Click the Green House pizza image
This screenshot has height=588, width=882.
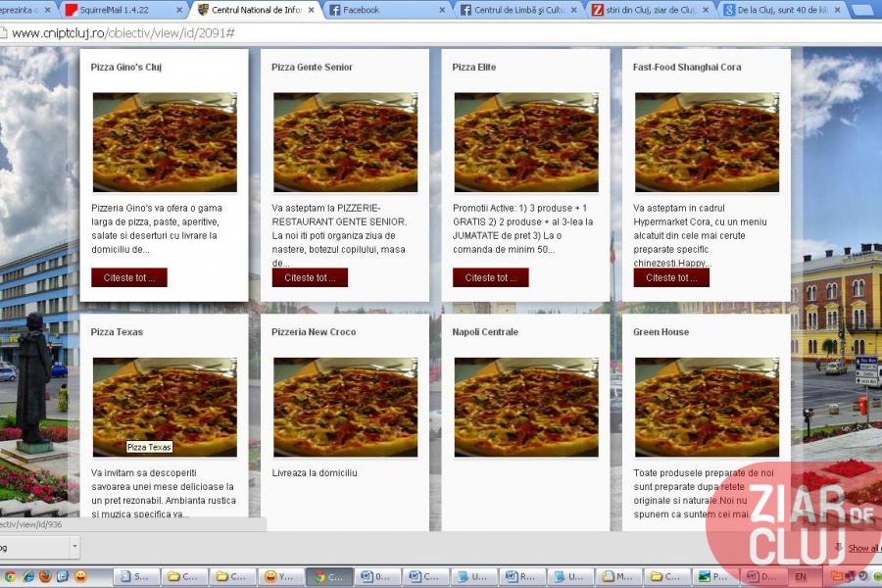coord(707,408)
